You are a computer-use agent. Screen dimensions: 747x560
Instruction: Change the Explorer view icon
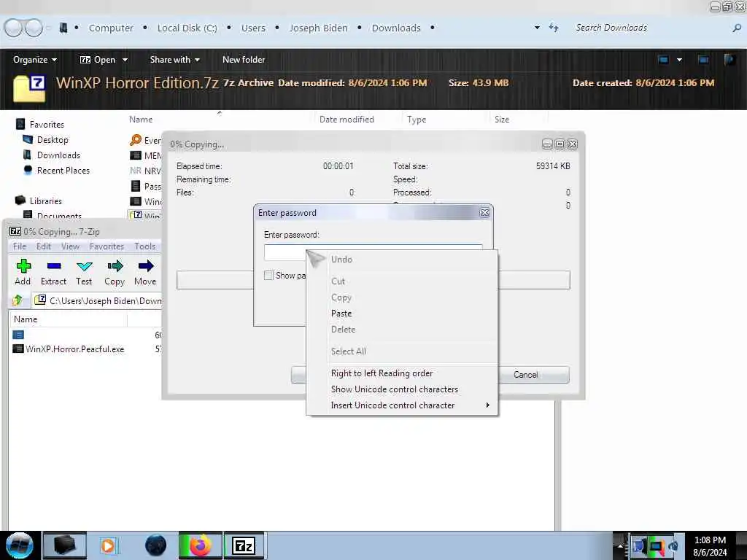pyautogui.click(x=663, y=60)
